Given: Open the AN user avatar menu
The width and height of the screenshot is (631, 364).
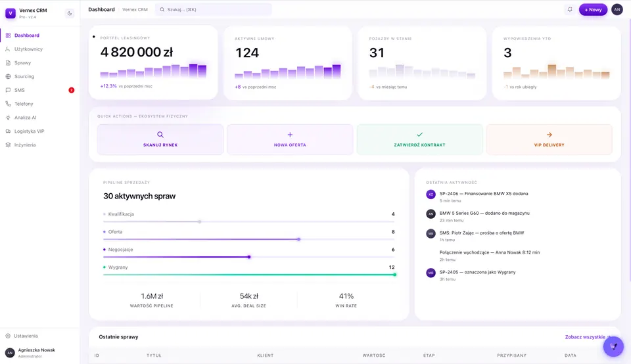Looking at the screenshot, I should (617, 10).
